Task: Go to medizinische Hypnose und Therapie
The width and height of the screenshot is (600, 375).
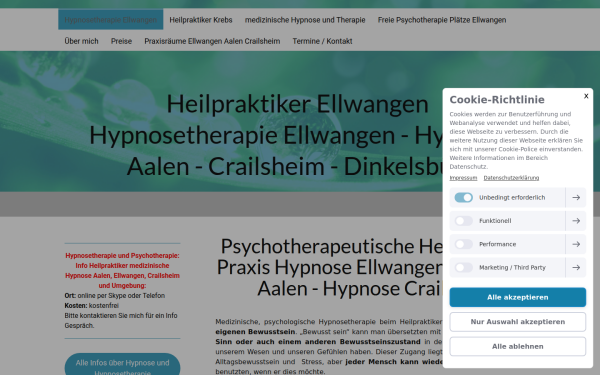Action: [x=305, y=20]
